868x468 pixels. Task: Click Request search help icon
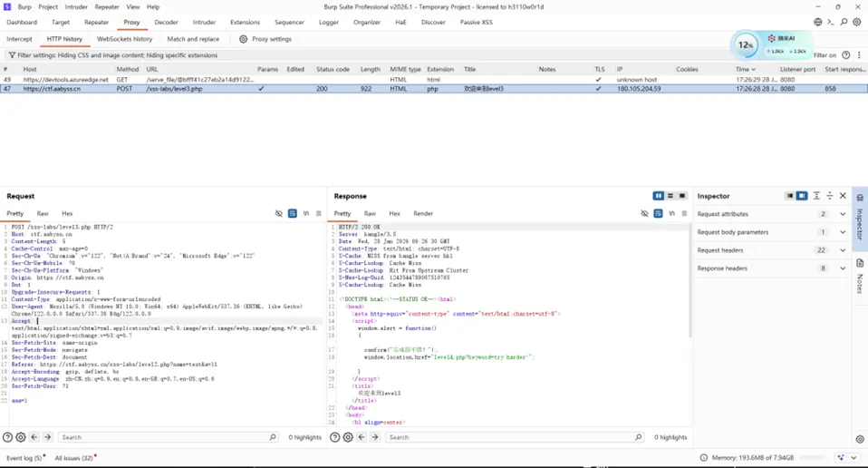click(7, 437)
